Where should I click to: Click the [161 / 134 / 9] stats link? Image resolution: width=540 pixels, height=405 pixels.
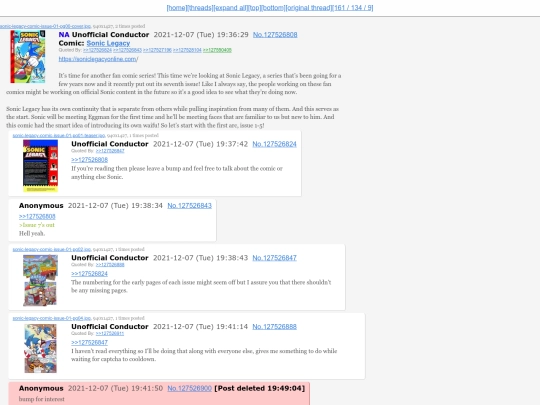[x=353, y=8]
